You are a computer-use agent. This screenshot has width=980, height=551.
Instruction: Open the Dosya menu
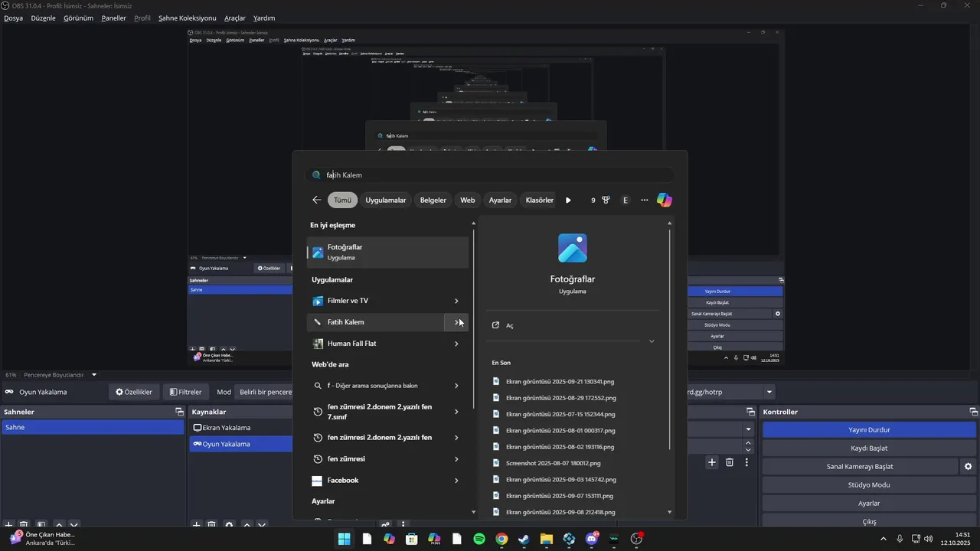(14, 18)
